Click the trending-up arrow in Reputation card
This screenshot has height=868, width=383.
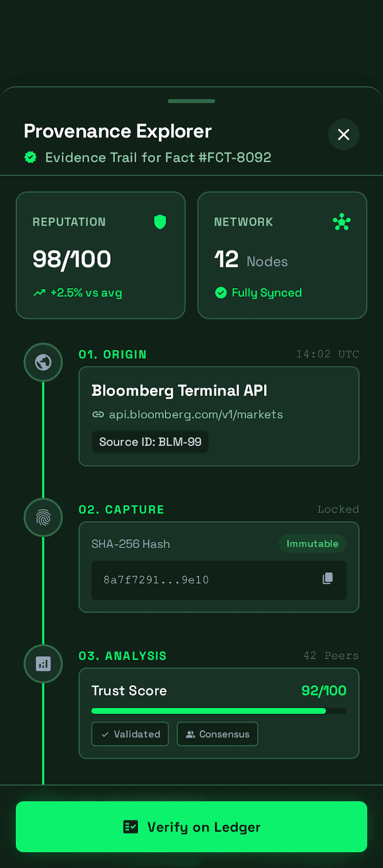click(x=40, y=293)
